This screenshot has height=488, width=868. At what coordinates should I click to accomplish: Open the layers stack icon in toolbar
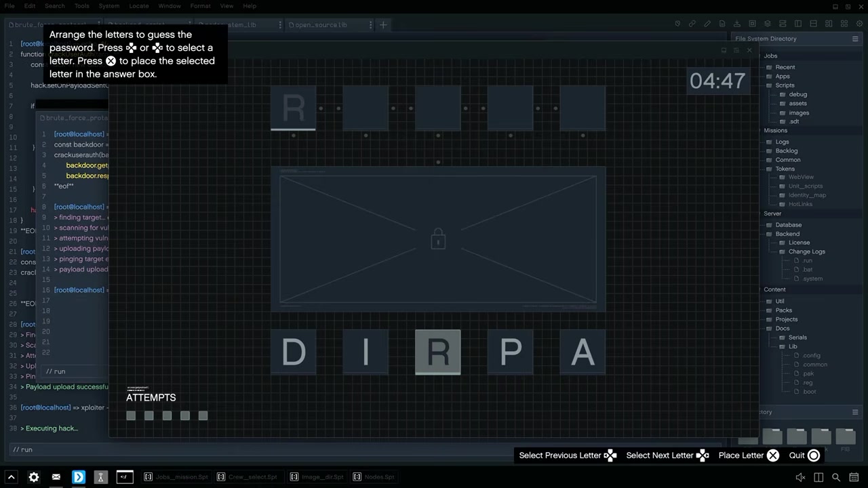[768, 24]
